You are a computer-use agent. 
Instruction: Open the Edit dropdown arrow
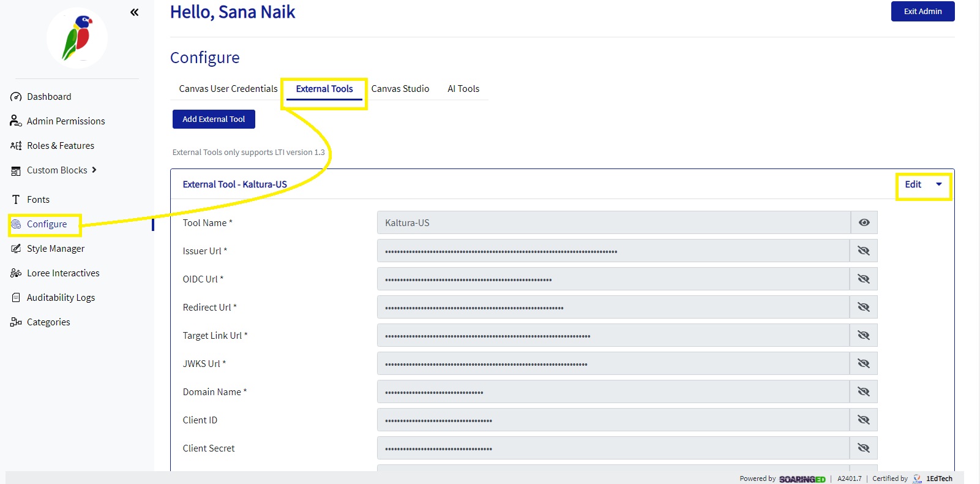coord(938,184)
